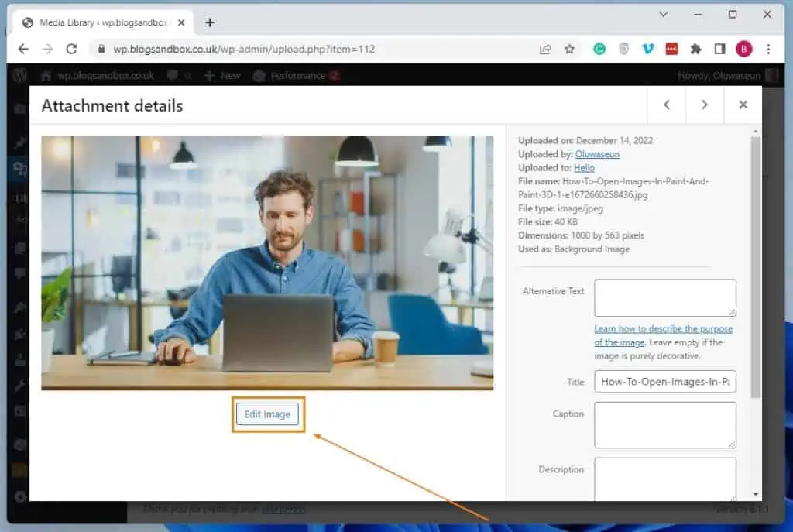
Task: Open wp.blogsandbox.co.uk site menu
Action: pyautogui.click(x=98, y=76)
